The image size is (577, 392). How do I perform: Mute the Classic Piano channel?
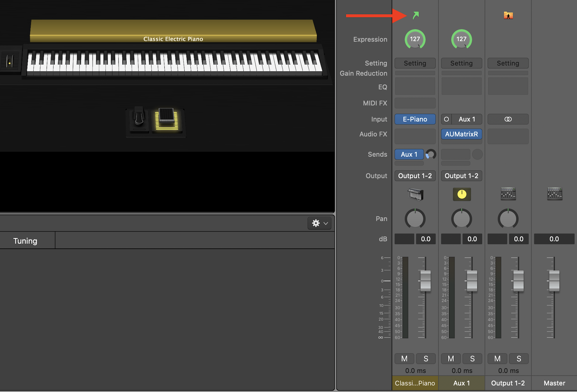pyautogui.click(x=404, y=358)
